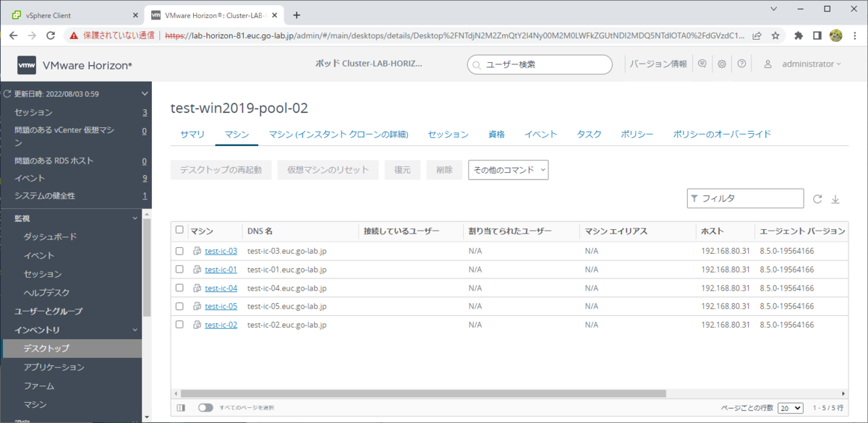Click the バージョン情報 link
This screenshot has height=423, width=868.
click(658, 64)
